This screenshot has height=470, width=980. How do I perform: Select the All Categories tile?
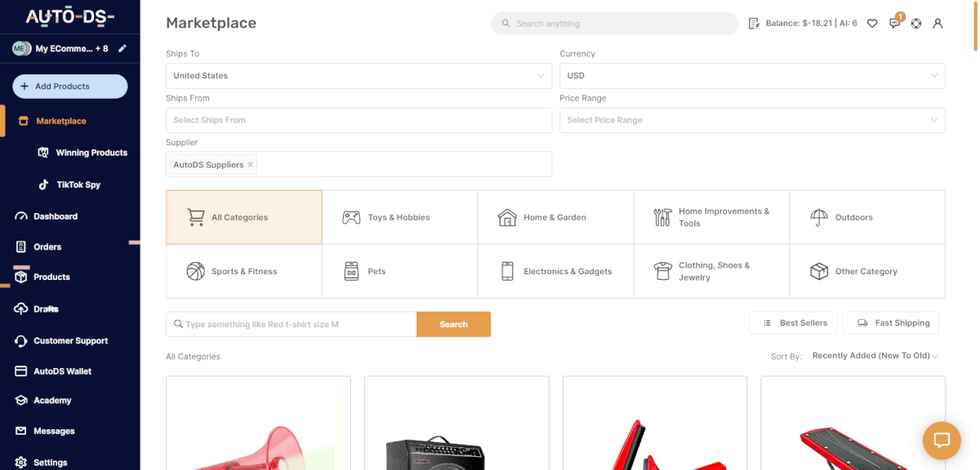244,218
